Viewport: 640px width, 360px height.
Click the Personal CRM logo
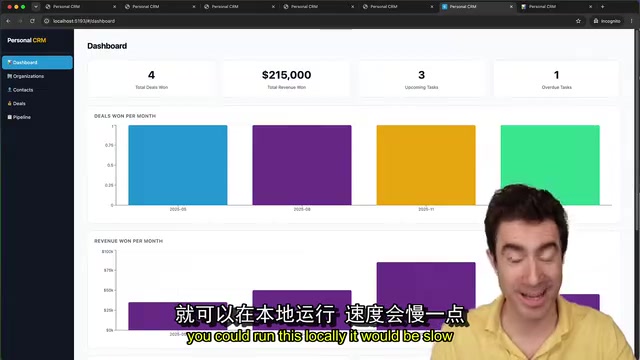27,40
